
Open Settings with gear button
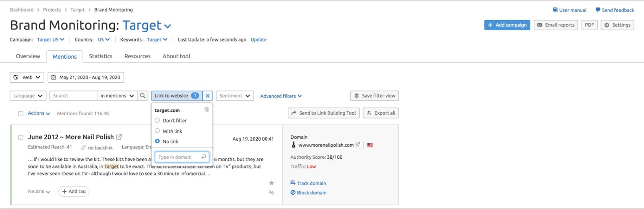point(617,25)
